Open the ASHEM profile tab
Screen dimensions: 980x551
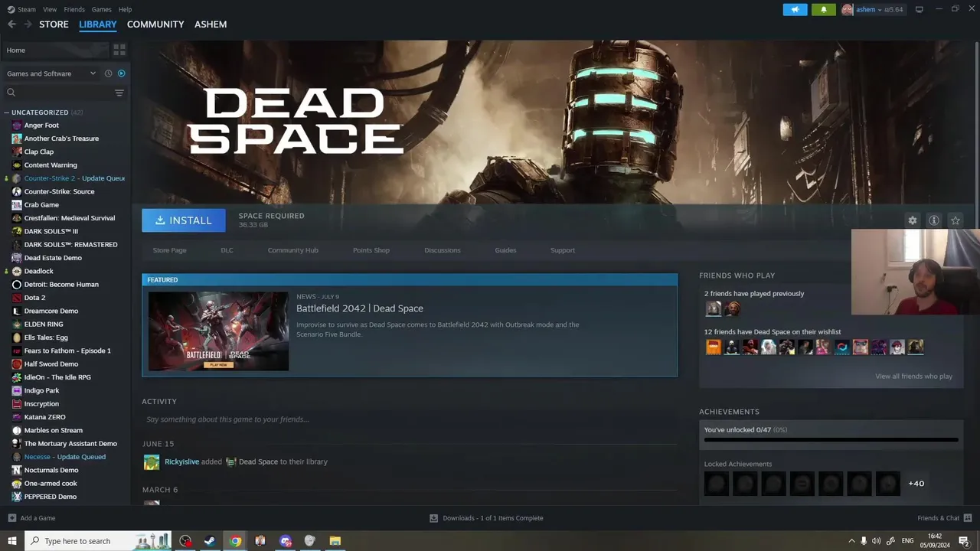click(211, 24)
